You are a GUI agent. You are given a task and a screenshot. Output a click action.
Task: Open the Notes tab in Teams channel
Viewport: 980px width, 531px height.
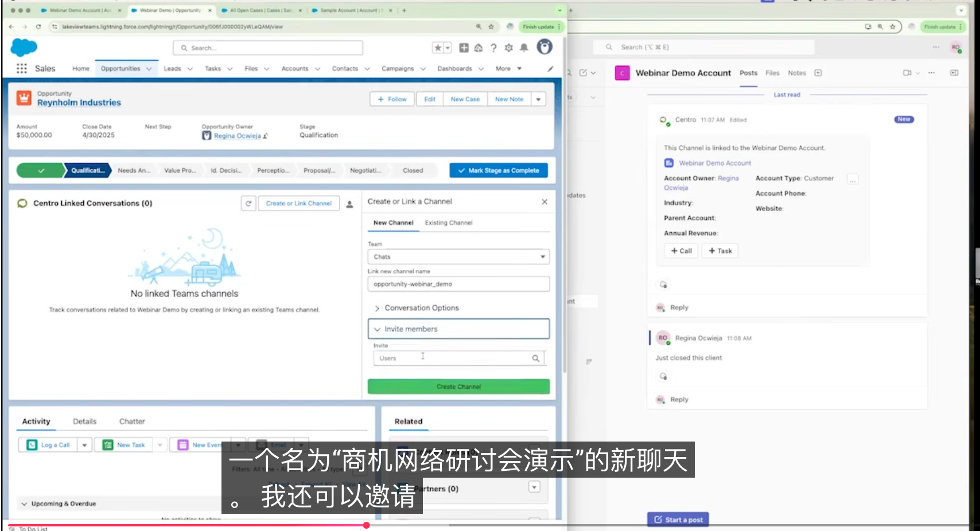tap(797, 73)
